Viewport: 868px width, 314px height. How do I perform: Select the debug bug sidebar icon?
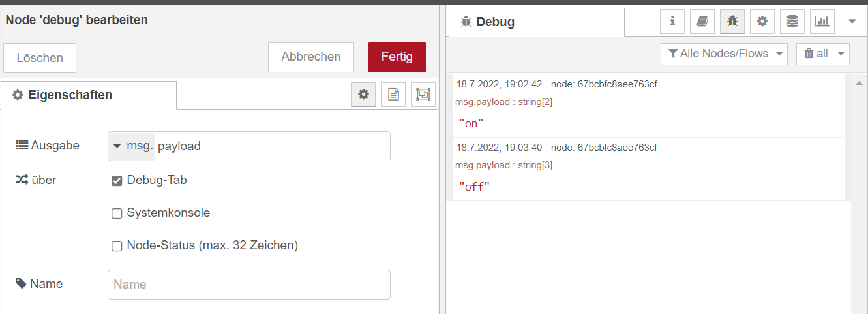732,22
